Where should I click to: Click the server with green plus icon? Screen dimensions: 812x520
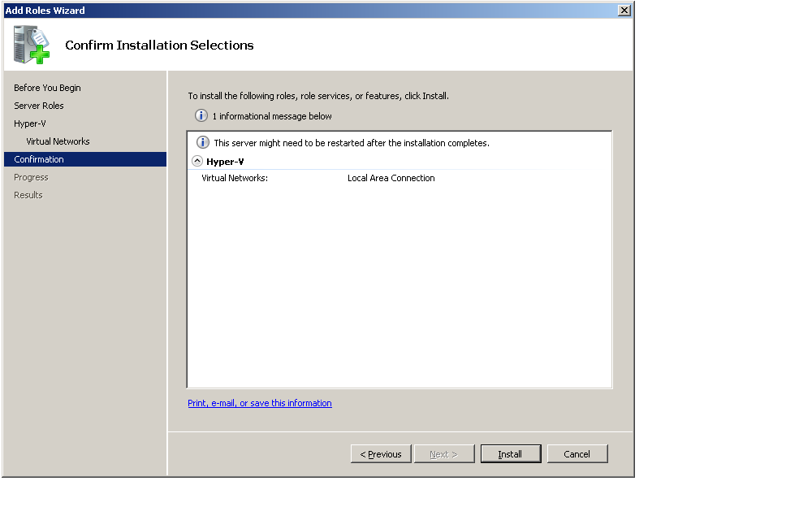32,45
